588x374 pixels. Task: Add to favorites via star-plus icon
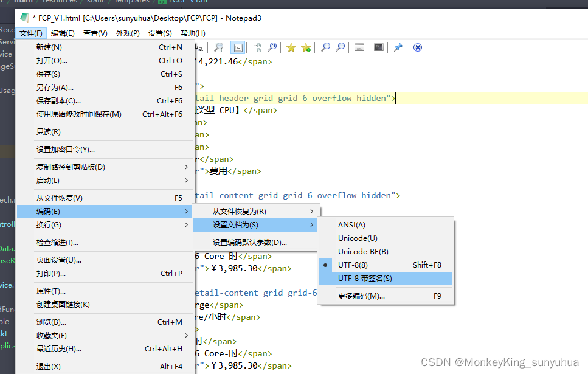click(306, 47)
